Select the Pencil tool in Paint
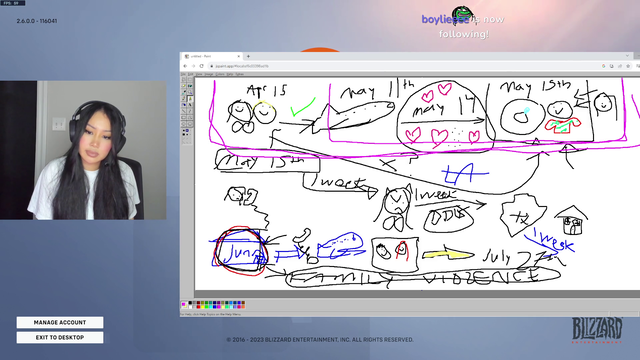This screenshot has height=360, width=640. click(184, 98)
